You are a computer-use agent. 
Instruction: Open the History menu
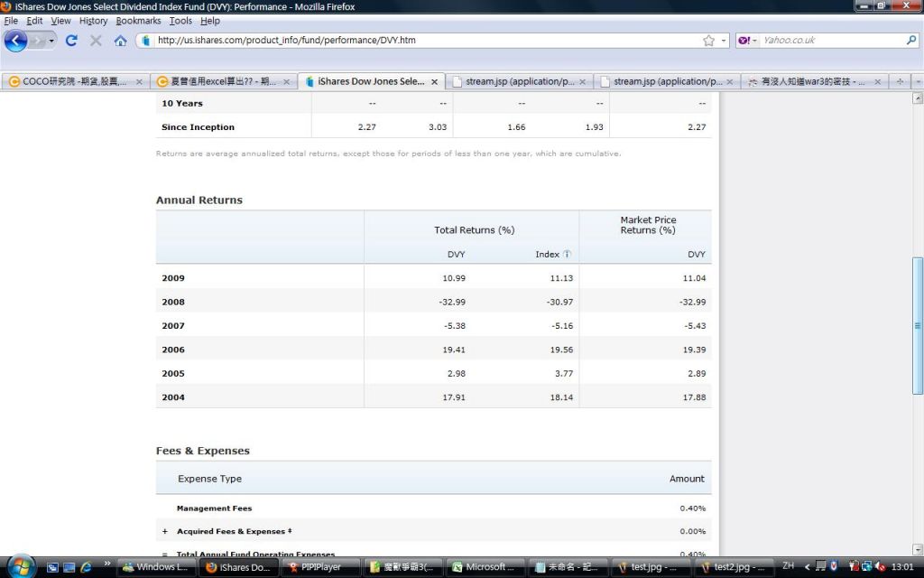(x=93, y=21)
